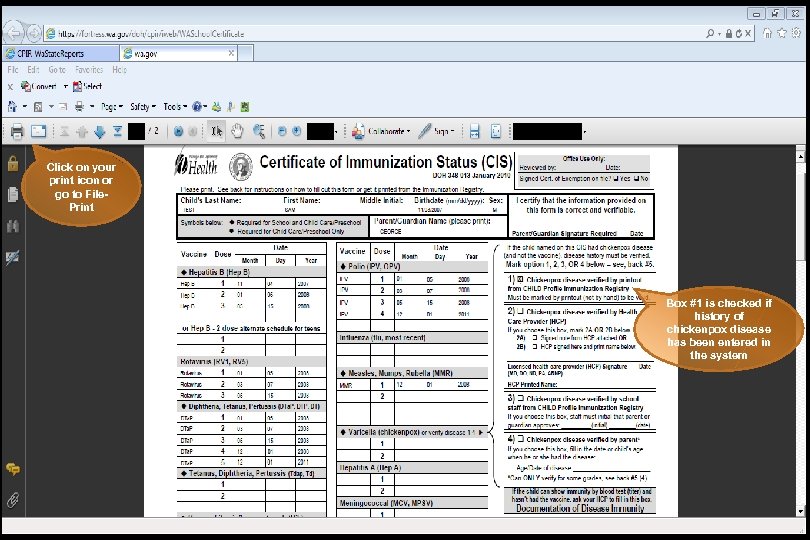Click the Select toolbar button
810x540 pixels.
[87, 87]
